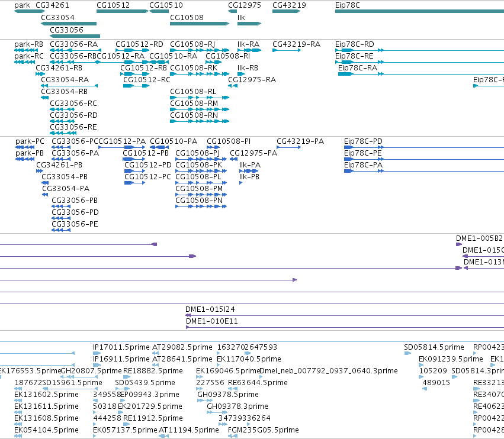The width and height of the screenshot is (504, 439).
Task: Click transcript CG34261-RB
Action: tap(59, 68)
